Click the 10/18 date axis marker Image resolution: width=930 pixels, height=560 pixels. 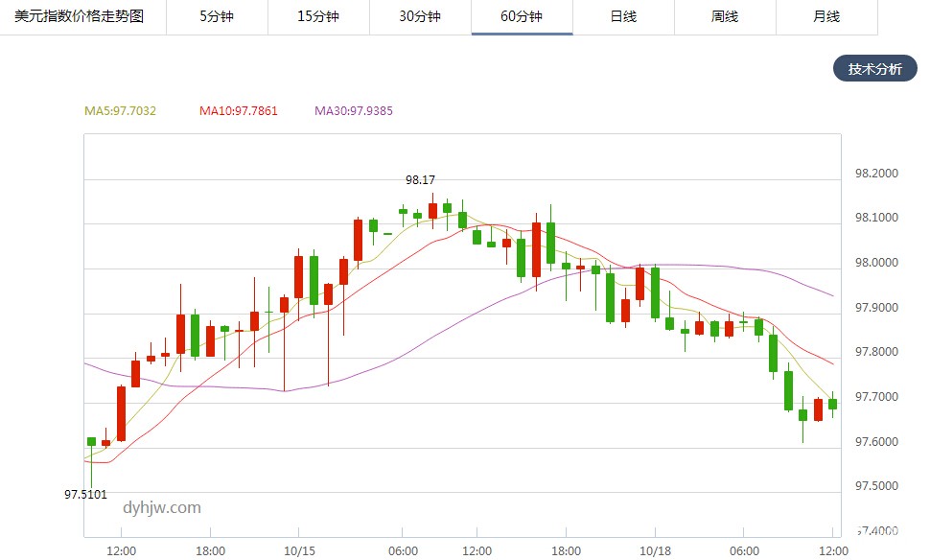655,550
